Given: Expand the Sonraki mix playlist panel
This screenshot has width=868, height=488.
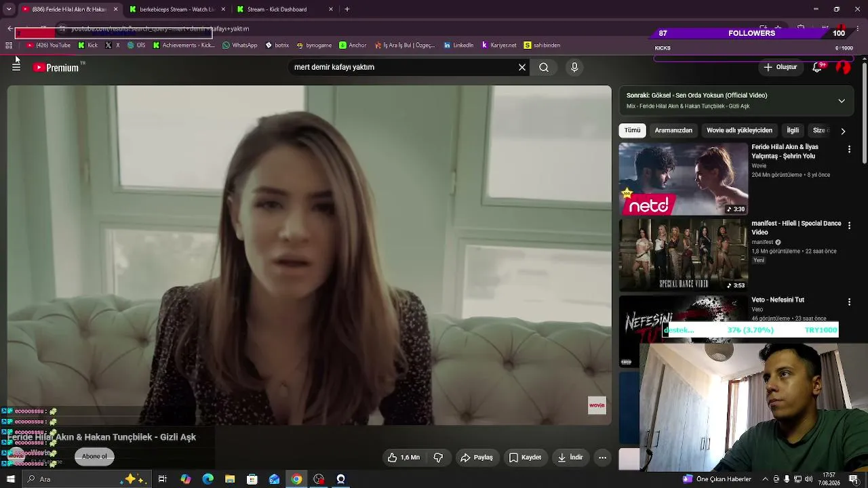Looking at the screenshot, I should [x=842, y=101].
